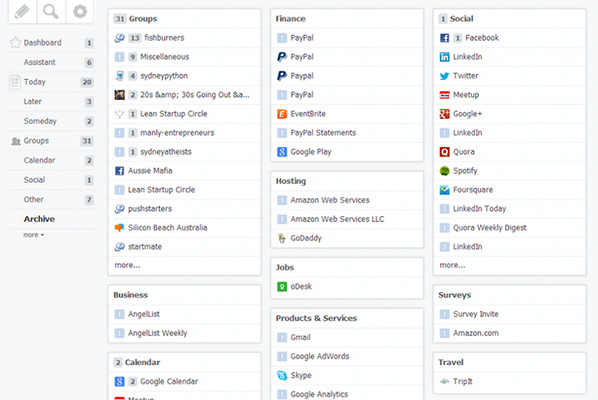Click the Dashboard star icon
The width and height of the screenshot is (598, 400).
pyautogui.click(x=15, y=42)
